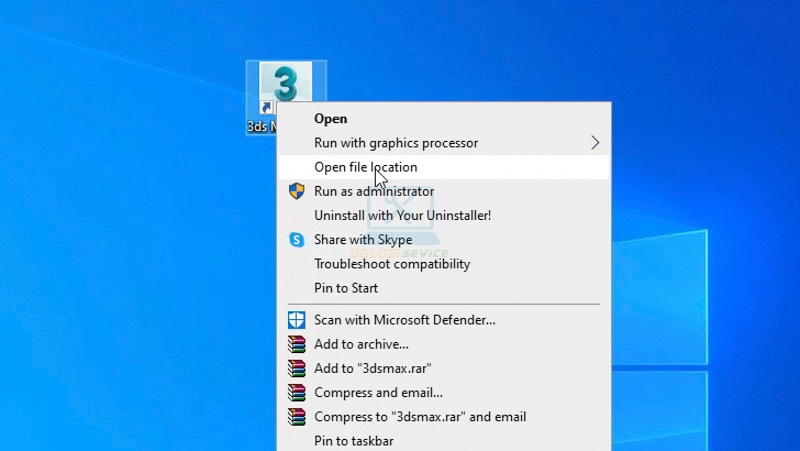
Task: Choose Scan with Microsoft Defender...
Action: [444, 320]
